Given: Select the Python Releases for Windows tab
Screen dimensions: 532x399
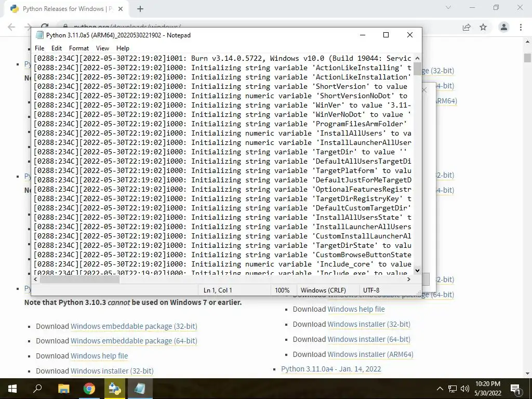Looking at the screenshot, I should pos(67,9).
